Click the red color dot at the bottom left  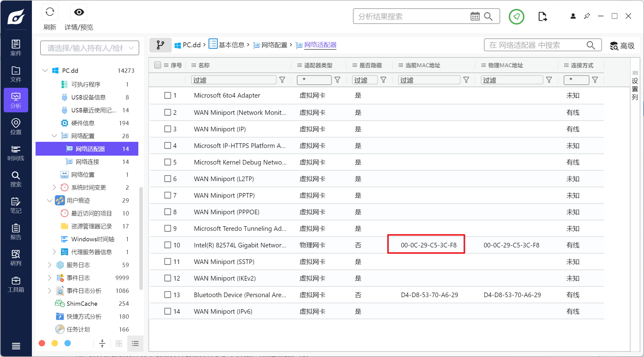click(x=42, y=343)
